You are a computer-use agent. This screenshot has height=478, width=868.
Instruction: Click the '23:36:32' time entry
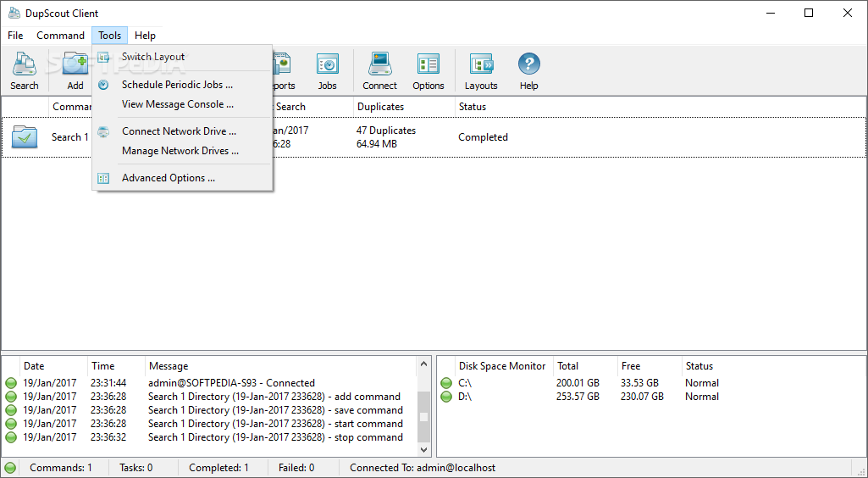(108, 437)
